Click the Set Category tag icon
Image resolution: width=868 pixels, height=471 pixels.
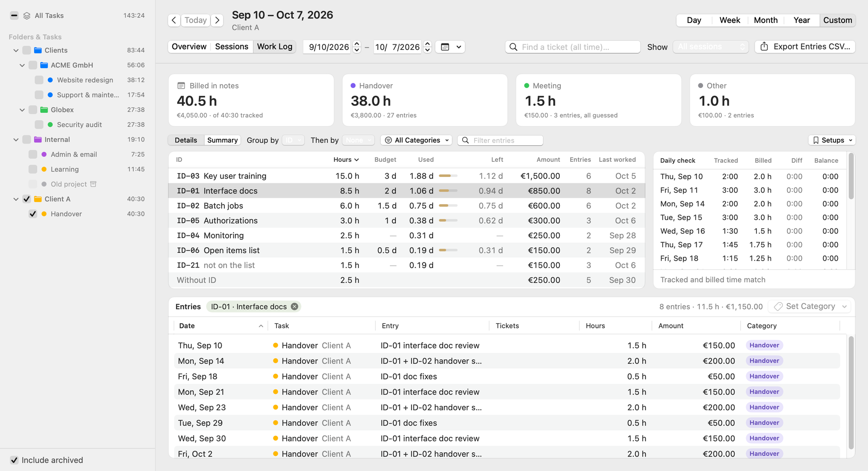[x=779, y=306]
